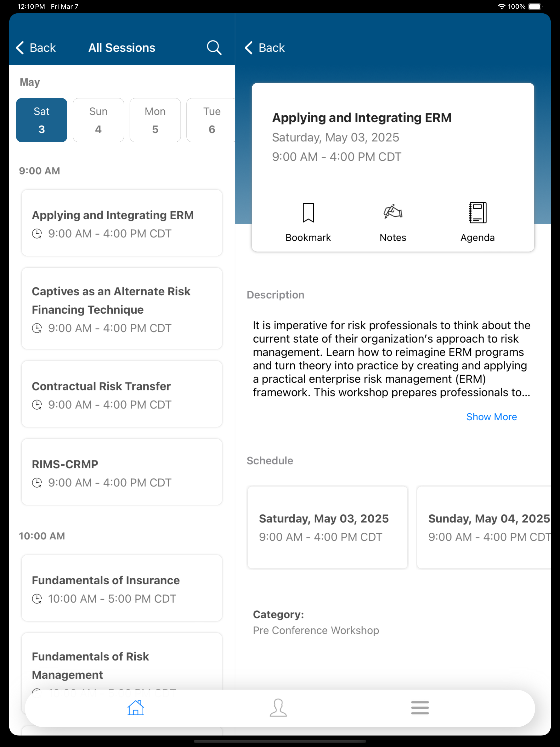The width and height of the screenshot is (560, 747).
Task: Open Captives as an Alternate Risk Financing Technique
Action: tap(122, 308)
